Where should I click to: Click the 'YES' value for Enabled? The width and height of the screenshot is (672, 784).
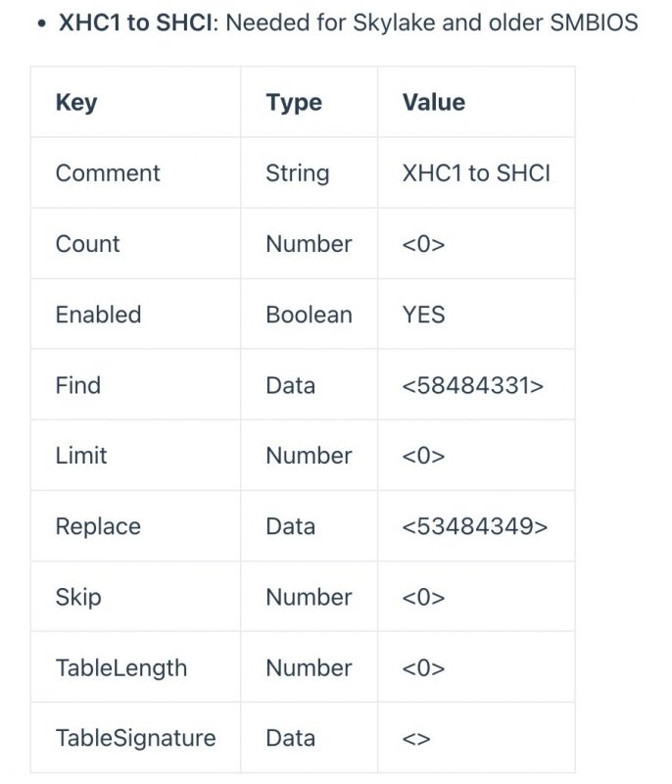coord(423,315)
